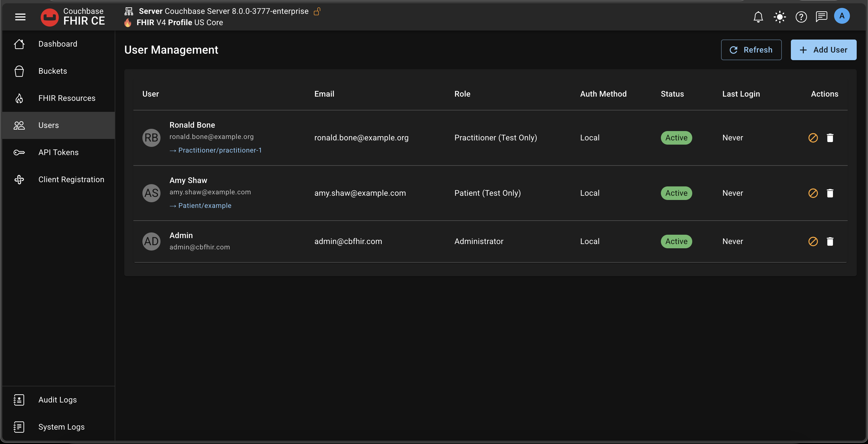Follow the Practitioner/practitioner-1 link

pyautogui.click(x=220, y=150)
